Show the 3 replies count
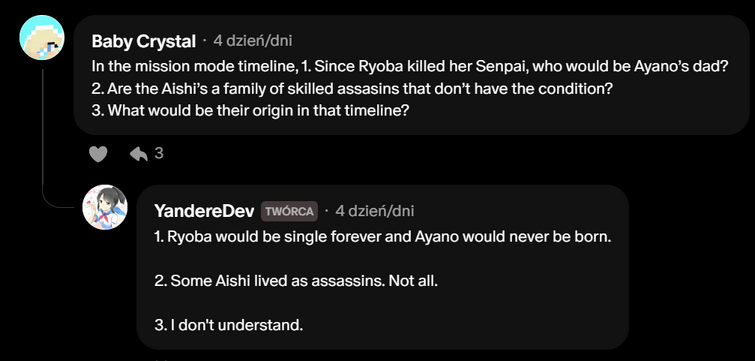This screenshot has width=755, height=361. [159, 154]
